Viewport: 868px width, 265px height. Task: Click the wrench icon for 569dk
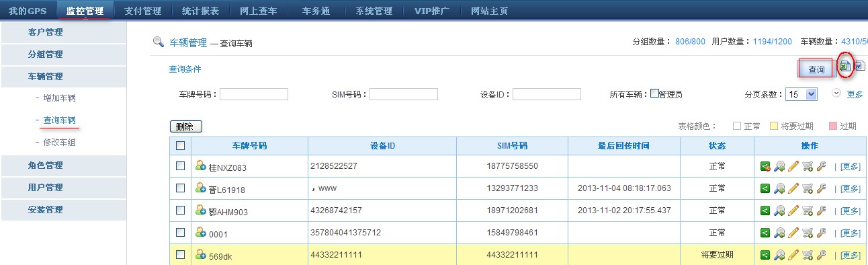pos(821,255)
